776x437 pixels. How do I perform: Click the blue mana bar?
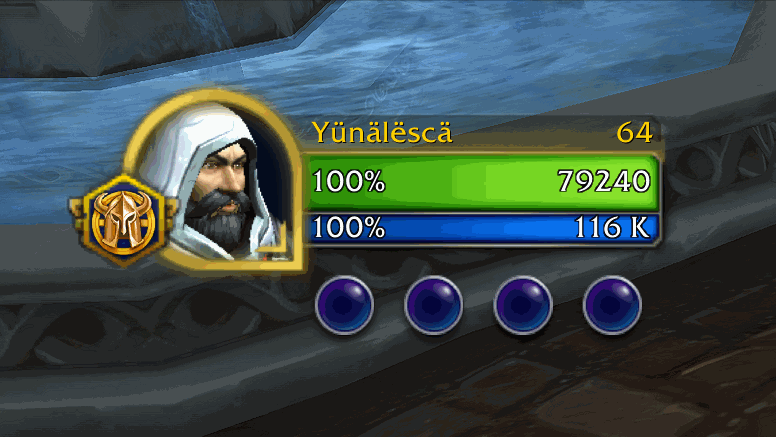click(x=481, y=228)
